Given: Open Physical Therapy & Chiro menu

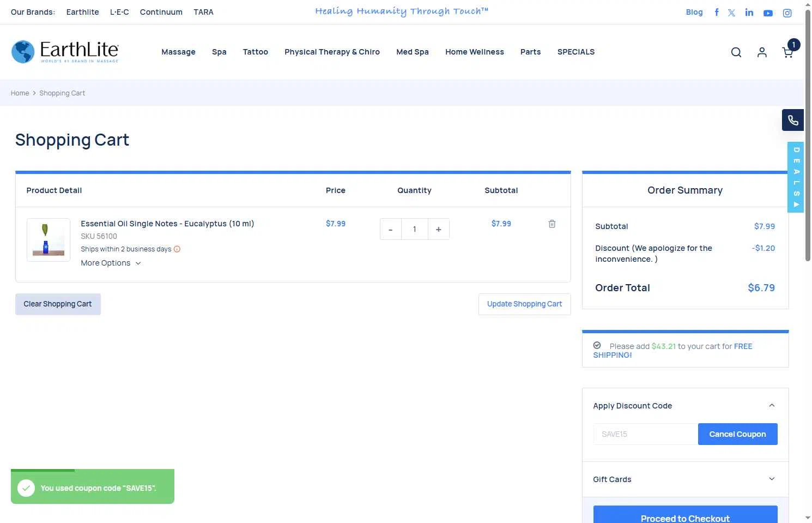Looking at the screenshot, I should coord(332,52).
